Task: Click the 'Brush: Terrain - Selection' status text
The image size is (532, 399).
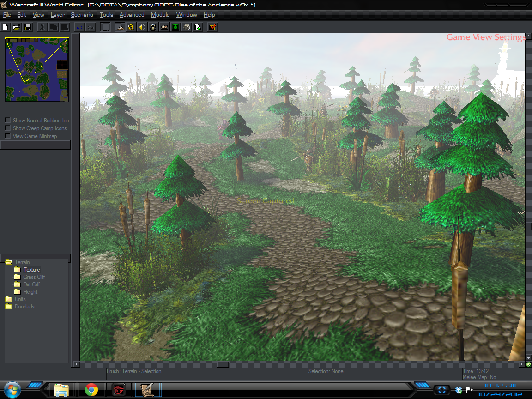Action: (134, 371)
